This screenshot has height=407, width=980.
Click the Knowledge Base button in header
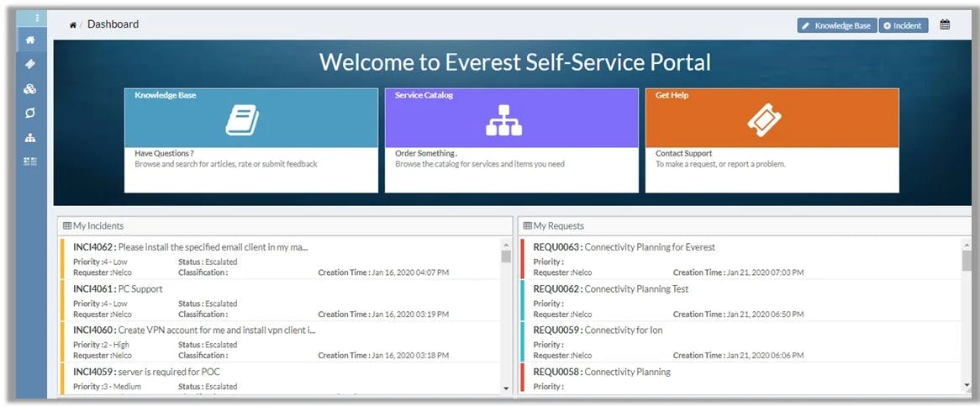[x=836, y=26]
